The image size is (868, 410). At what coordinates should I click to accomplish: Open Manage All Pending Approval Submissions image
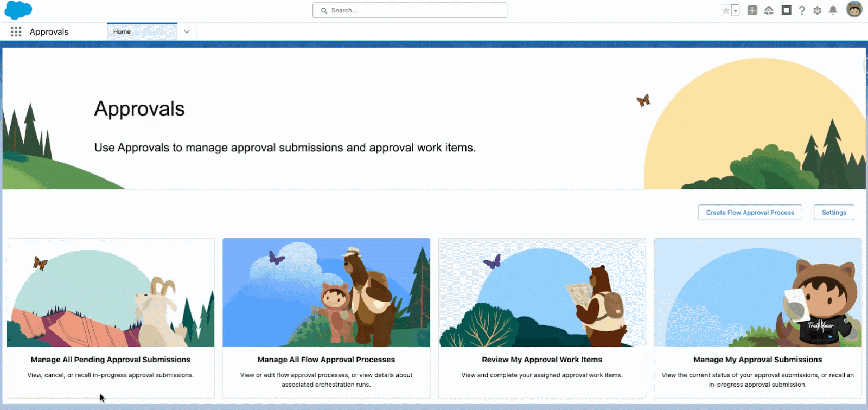click(x=111, y=292)
